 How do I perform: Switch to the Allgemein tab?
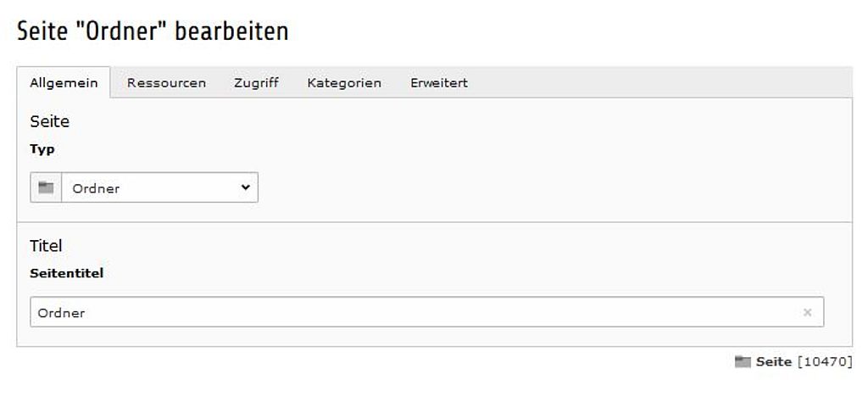pyautogui.click(x=64, y=82)
